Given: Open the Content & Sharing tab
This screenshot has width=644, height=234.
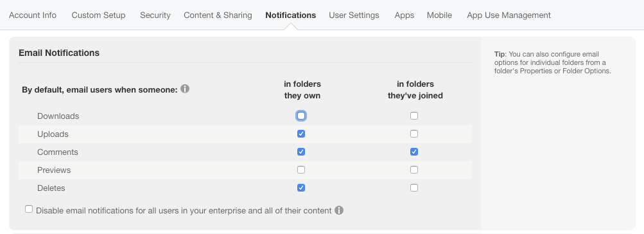Looking at the screenshot, I should pyautogui.click(x=218, y=15).
